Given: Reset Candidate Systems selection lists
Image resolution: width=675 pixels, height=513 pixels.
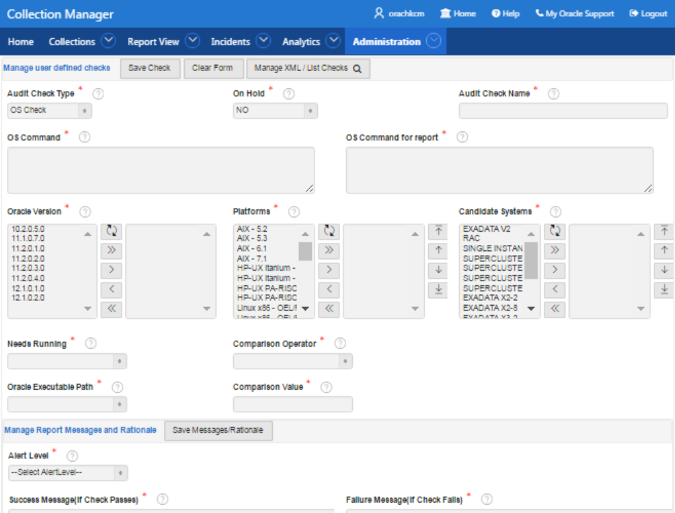Looking at the screenshot, I should tap(554, 231).
